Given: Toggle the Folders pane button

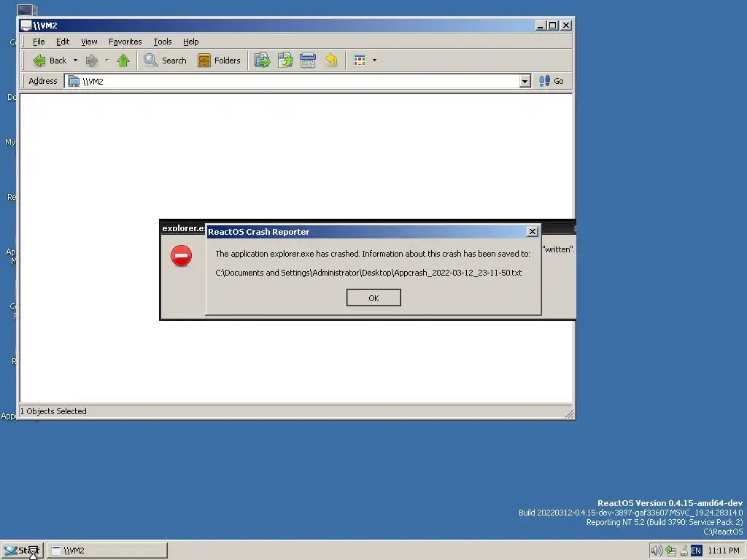Looking at the screenshot, I should (219, 61).
